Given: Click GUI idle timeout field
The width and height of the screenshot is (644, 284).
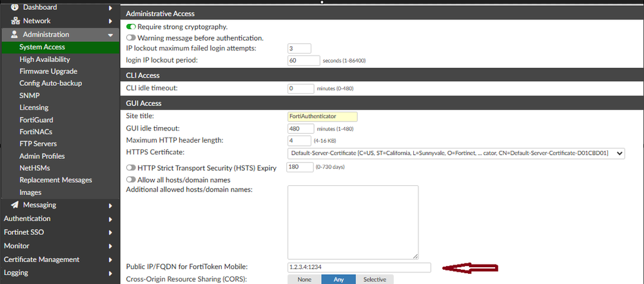Looking at the screenshot, I should coord(301,128).
